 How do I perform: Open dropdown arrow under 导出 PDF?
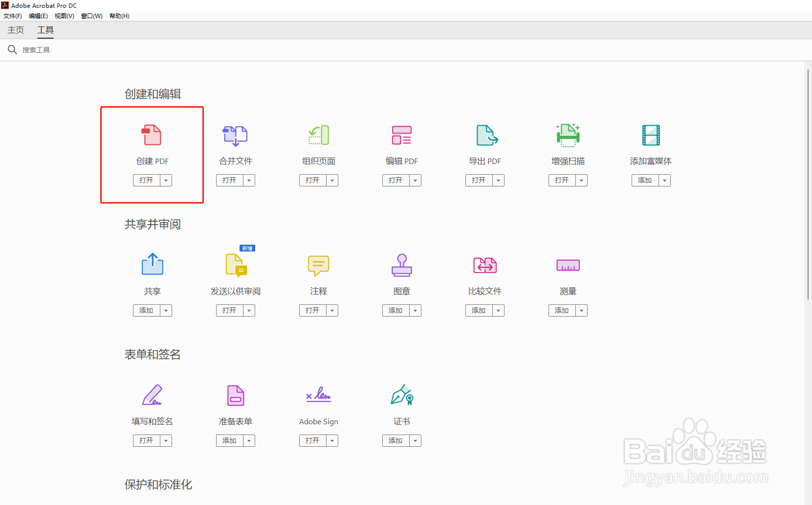pyautogui.click(x=499, y=181)
